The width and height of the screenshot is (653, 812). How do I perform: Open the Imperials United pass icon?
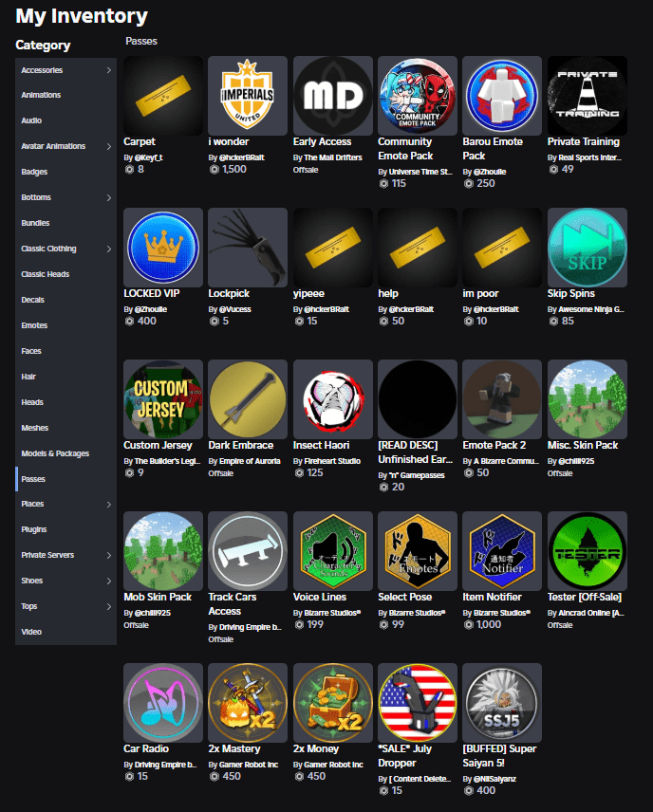click(x=248, y=96)
